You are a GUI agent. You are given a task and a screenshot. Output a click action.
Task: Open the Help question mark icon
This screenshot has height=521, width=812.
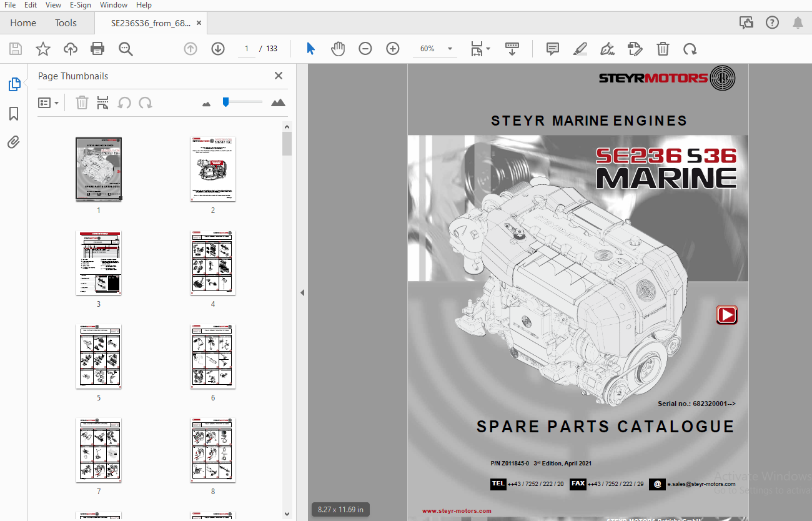[x=772, y=22]
